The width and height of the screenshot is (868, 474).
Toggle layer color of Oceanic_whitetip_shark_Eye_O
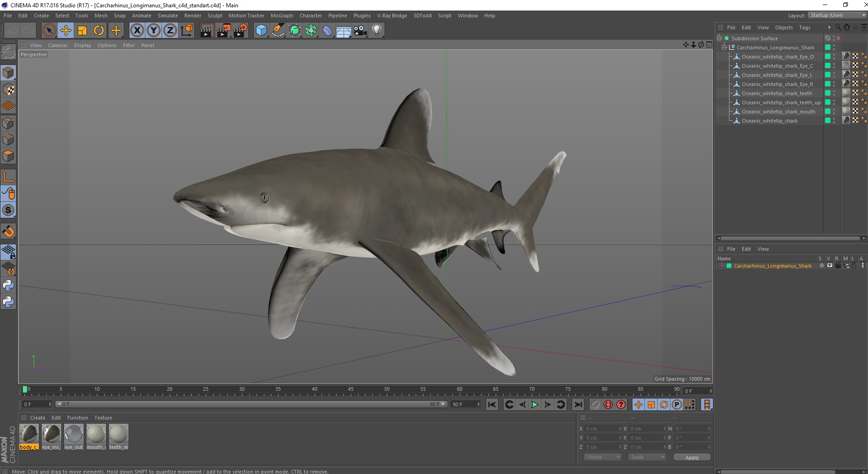pyautogui.click(x=827, y=57)
